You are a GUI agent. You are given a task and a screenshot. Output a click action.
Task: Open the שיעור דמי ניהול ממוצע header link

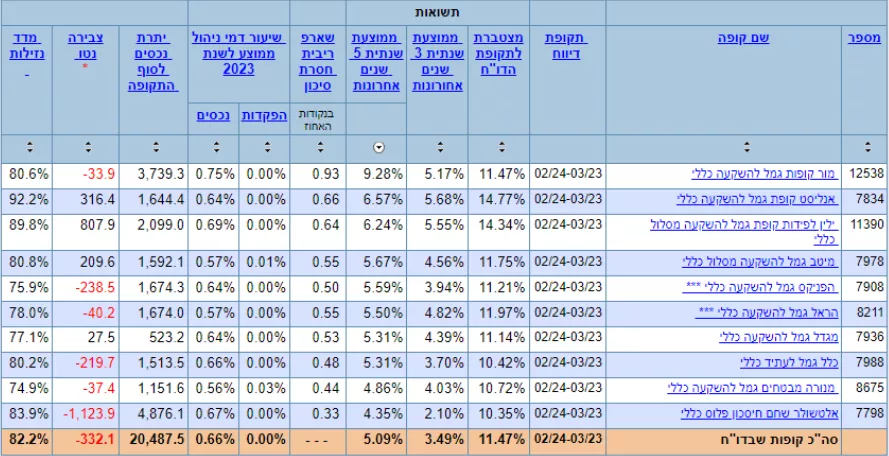pos(238,53)
